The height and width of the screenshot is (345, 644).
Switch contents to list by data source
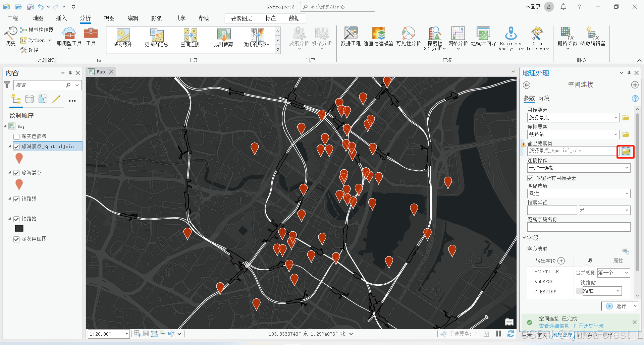(x=30, y=99)
